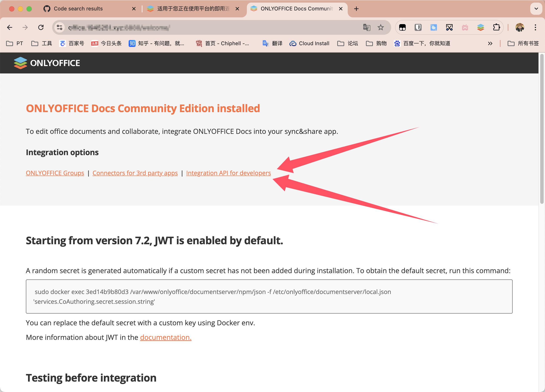Click the pink bilibili TV extension icon
This screenshot has width=545, height=392.
465,28
